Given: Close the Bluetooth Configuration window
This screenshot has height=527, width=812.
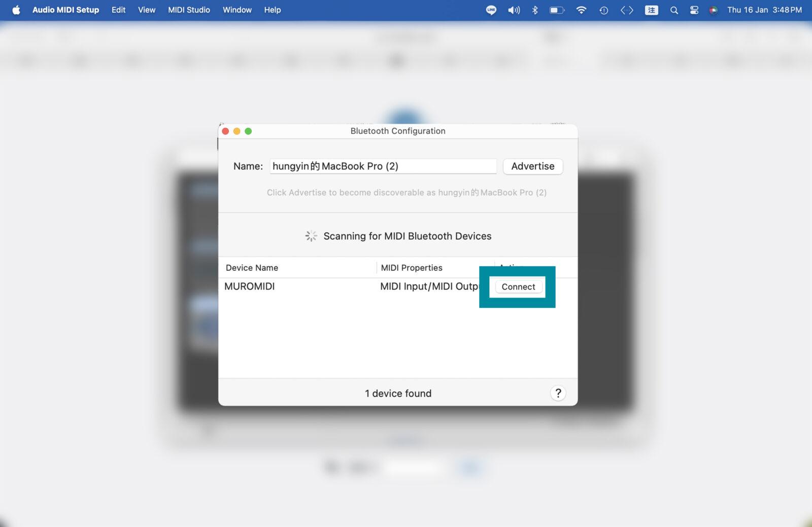Looking at the screenshot, I should [225, 131].
